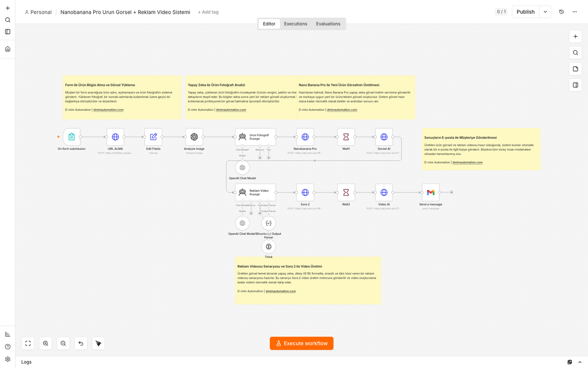Switch to the Executions tab
588x368 pixels.
pyautogui.click(x=295, y=24)
